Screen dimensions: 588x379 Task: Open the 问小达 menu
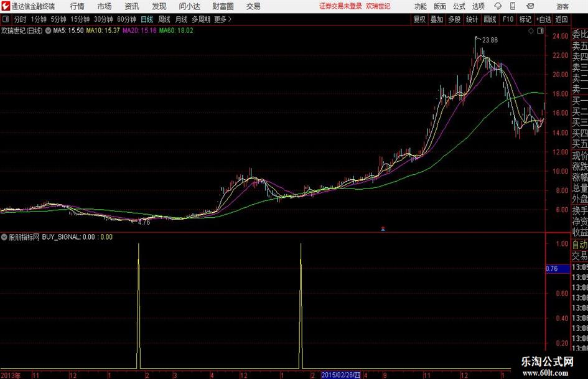point(189,6)
